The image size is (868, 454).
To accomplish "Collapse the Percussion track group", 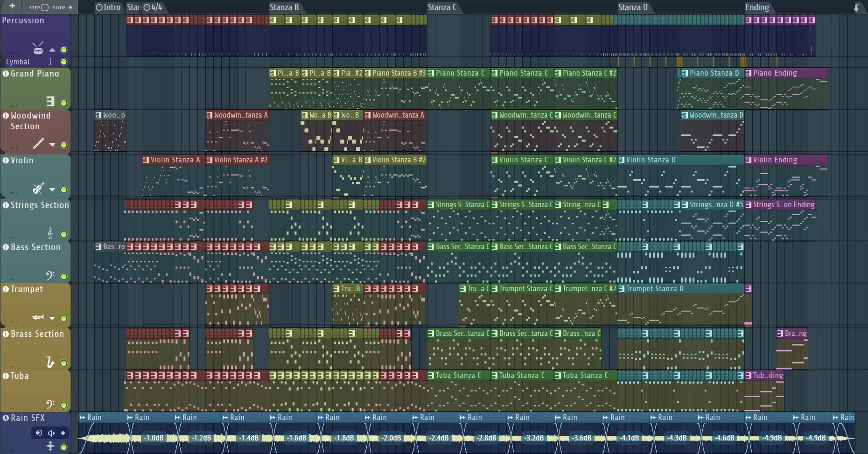I will pyautogui.click(x=52, y=50).
